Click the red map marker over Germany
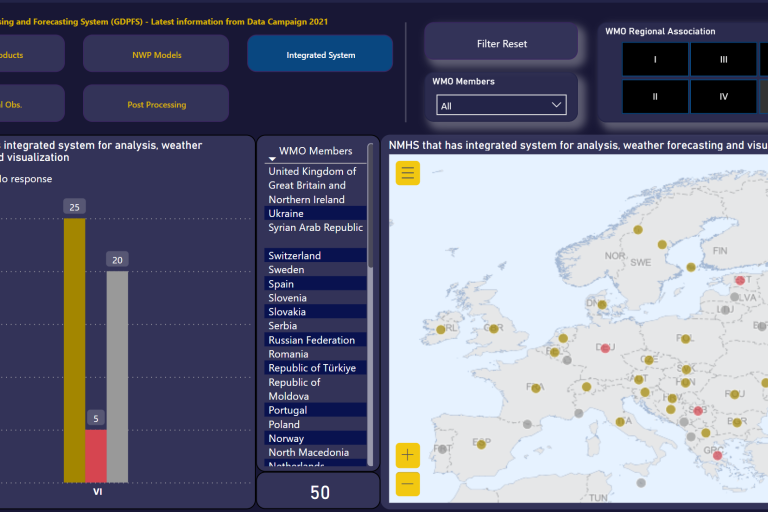 point(605,348)
